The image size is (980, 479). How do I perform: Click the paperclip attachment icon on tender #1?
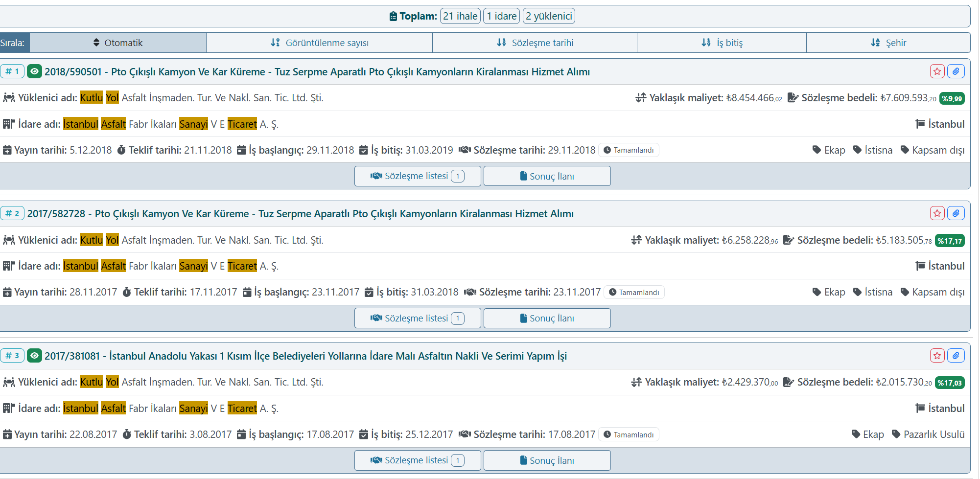956,71
